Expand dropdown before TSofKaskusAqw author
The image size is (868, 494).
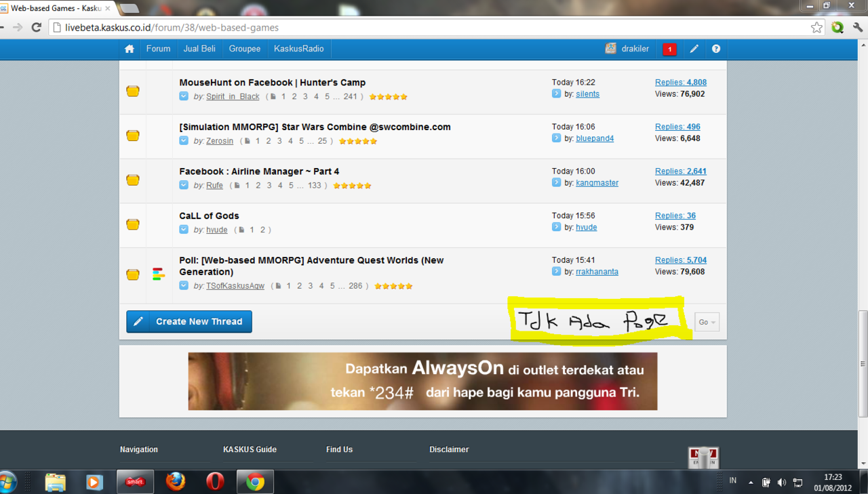tap(184, 286)
